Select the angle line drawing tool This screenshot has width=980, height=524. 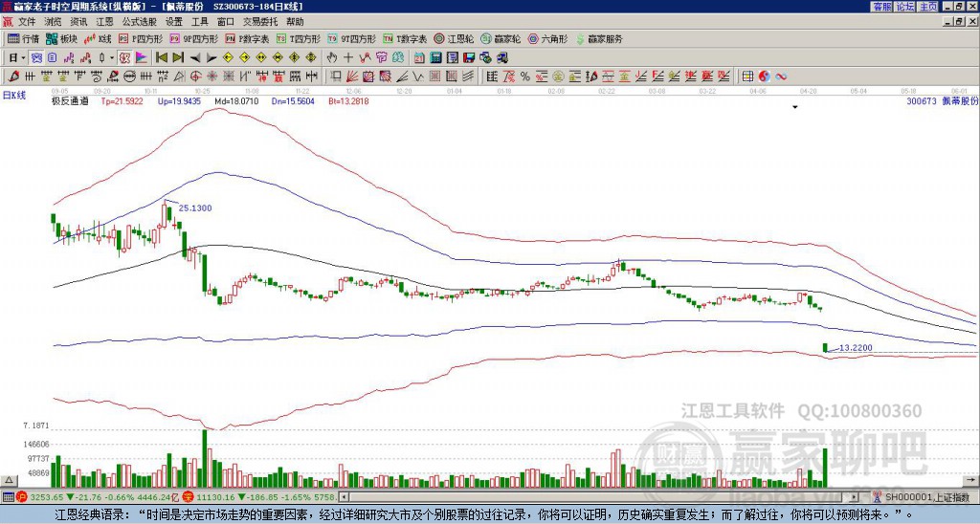(402, 76)
